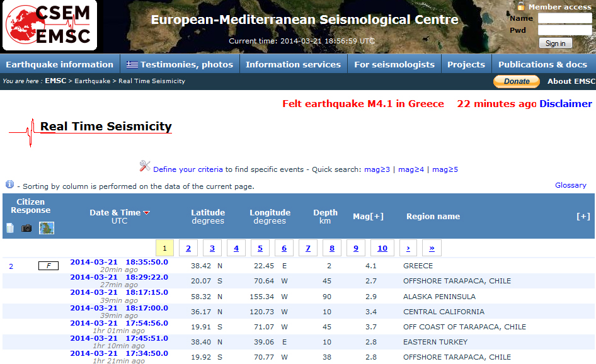Click the blue info icon above the table

(x=9, y=185)
